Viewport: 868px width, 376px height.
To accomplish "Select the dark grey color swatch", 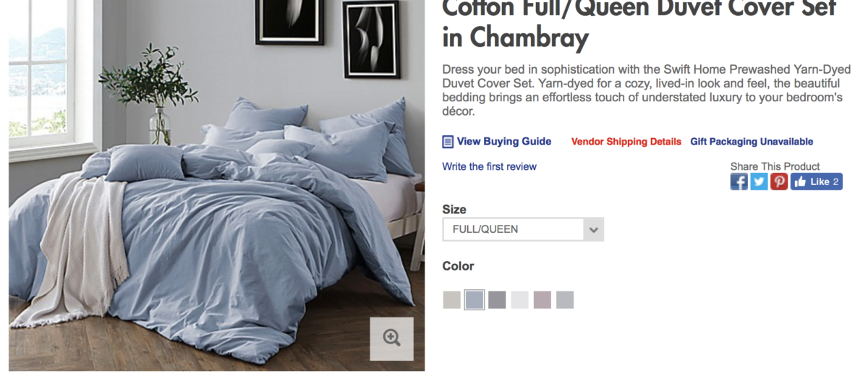I will [x=497, y=300].
